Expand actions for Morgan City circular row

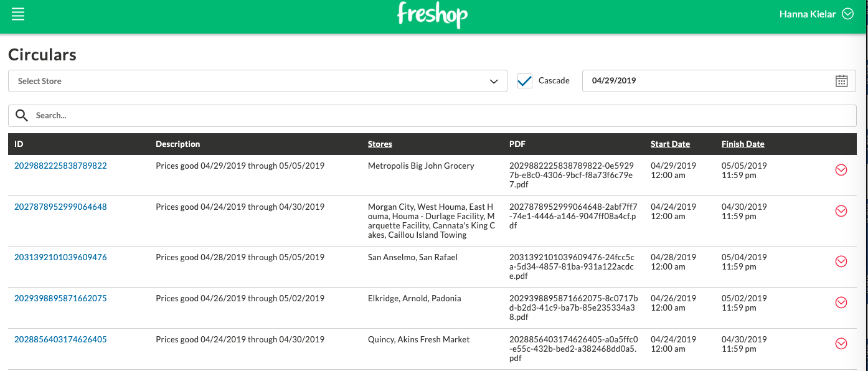click(x=841, y=211)
